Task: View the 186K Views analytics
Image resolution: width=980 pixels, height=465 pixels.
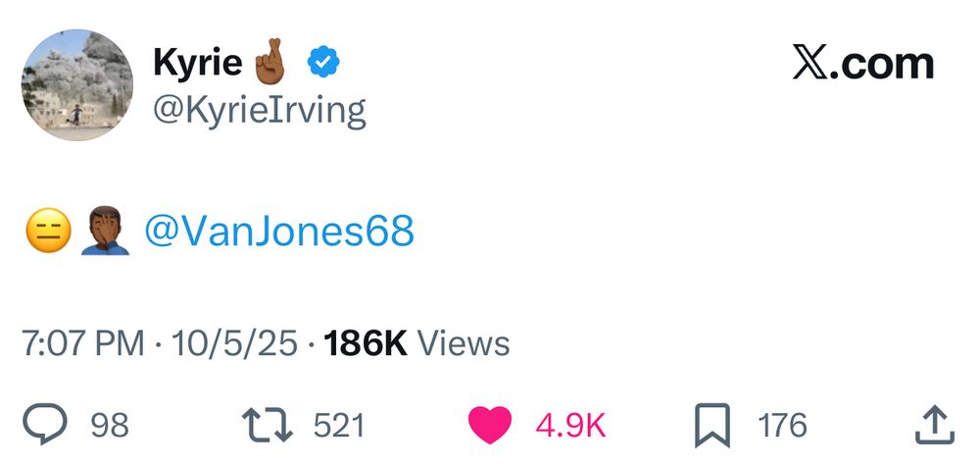Action: pos(416,343)
